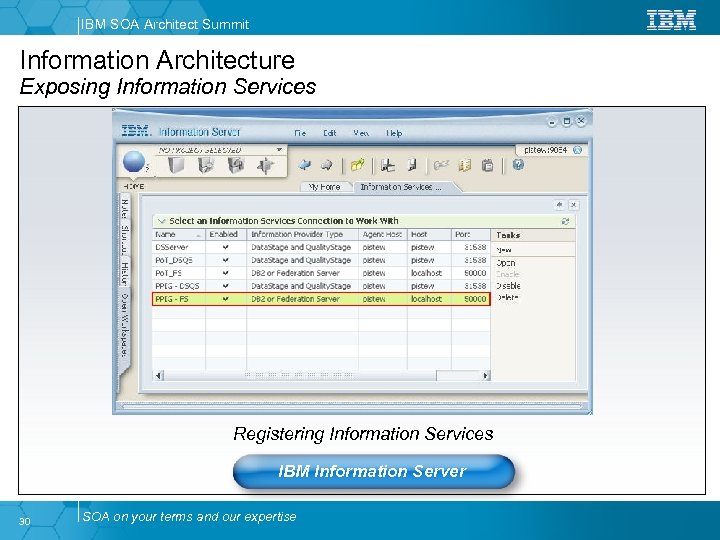This screenshot has height=540, width=720.
Task: Click the yellow open-folder toolbar icon
Action: [357, 165]
